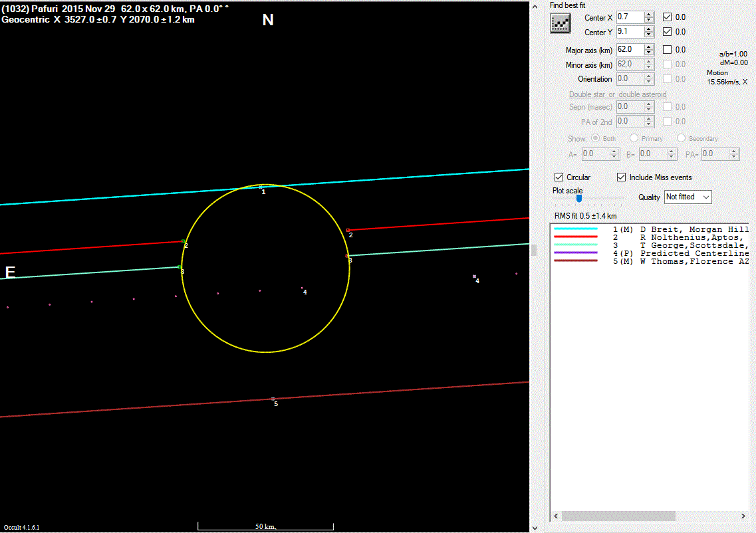Click the observer list left scroll arrow
Screen dimensions: 756x533
pyautogui.click(x=556, y=516)
